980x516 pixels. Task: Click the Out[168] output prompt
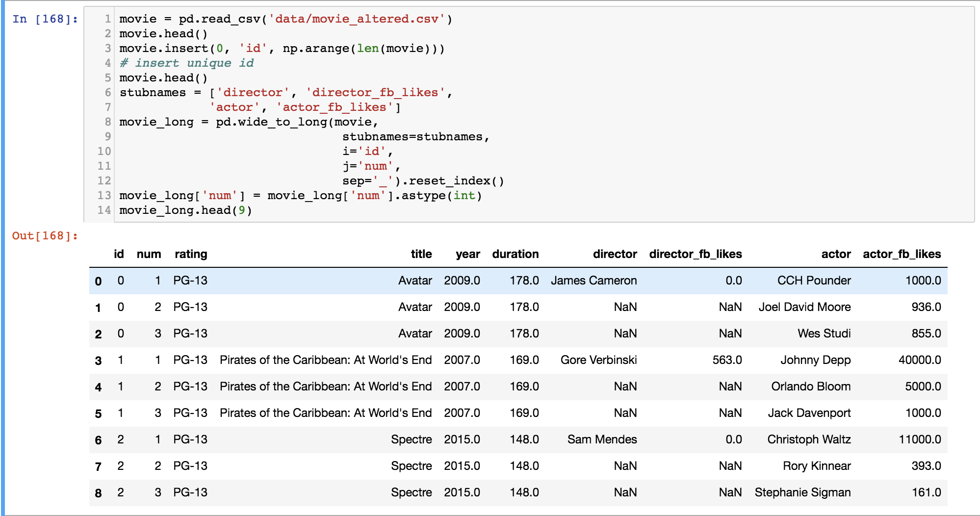coord(45,236)
